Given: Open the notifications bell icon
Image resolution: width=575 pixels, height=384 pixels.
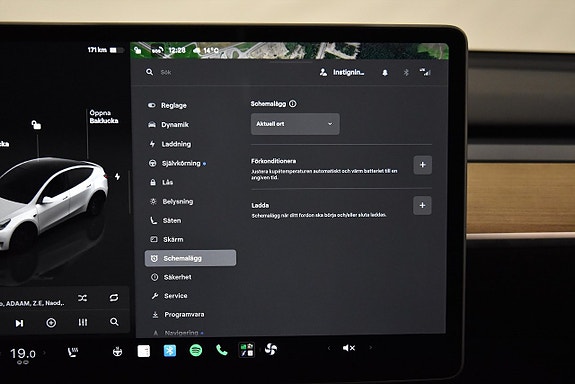Looking at the screenshot, I should tap(385, 73).
